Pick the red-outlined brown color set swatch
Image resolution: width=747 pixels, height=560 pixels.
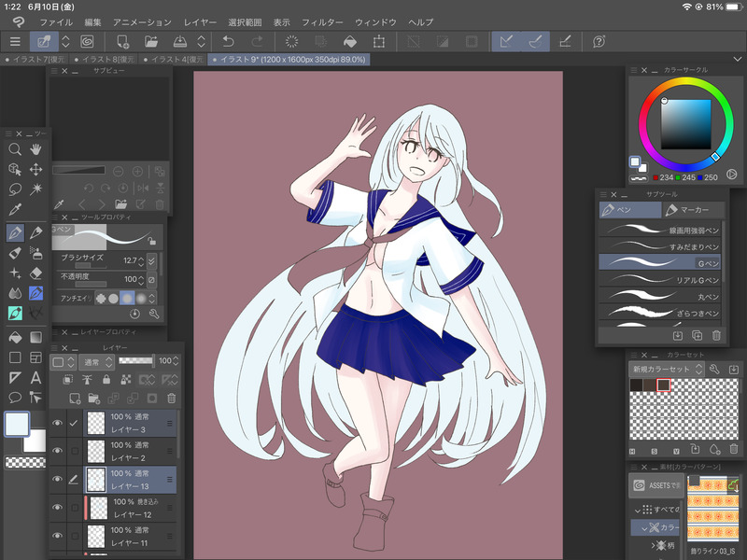664,385
